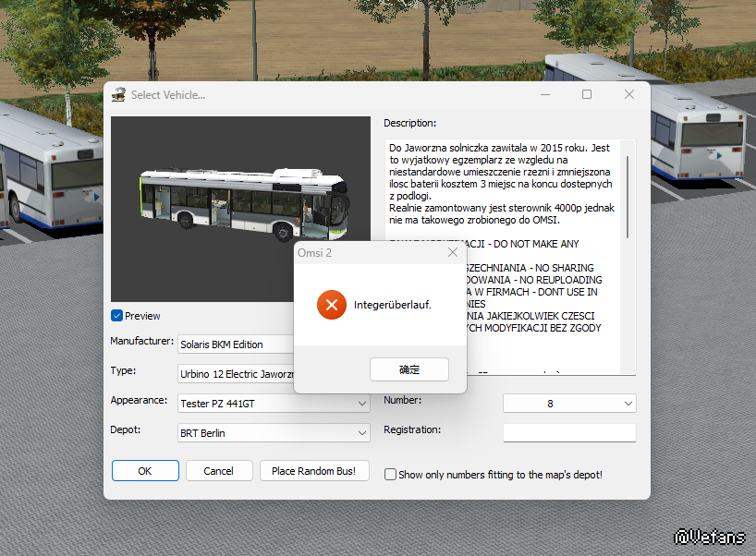Enable Show only numbers fitting map's depot
Image resolution: width=756 pixels, height=556 pixels.
tap(391, 475)
